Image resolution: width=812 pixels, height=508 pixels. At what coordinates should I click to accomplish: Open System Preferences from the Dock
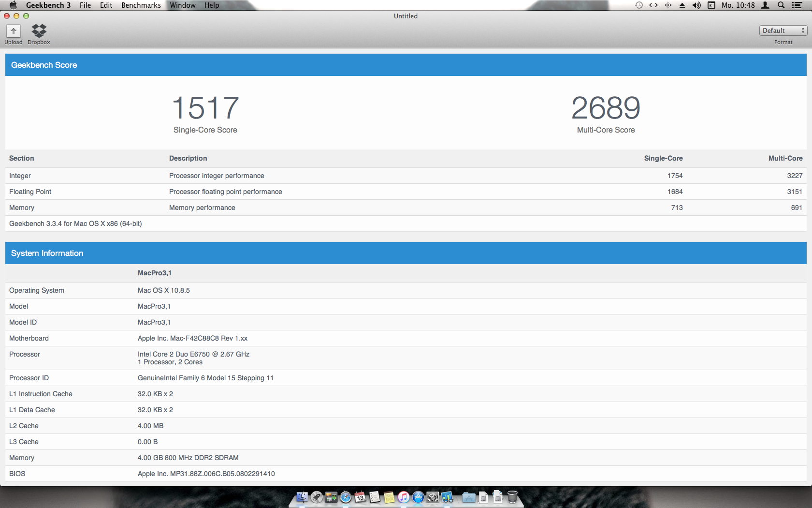tap(433, 497)
